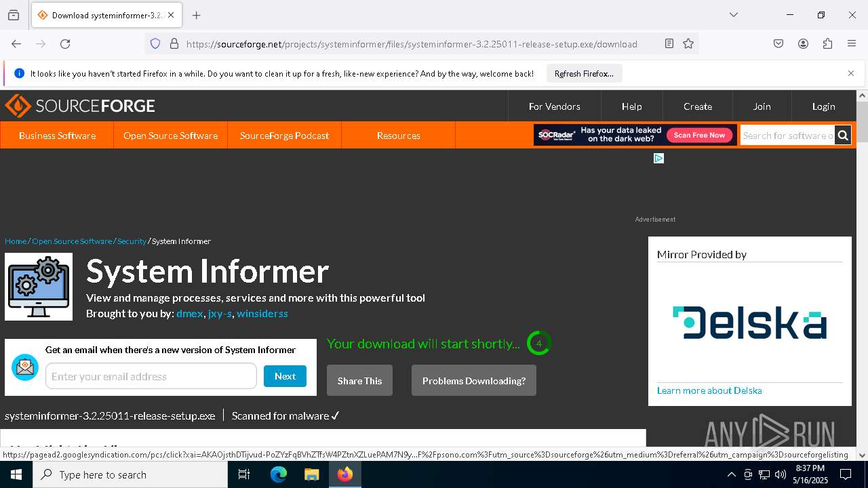Click the Firefox taskbar icon

(x=345, y=474)
